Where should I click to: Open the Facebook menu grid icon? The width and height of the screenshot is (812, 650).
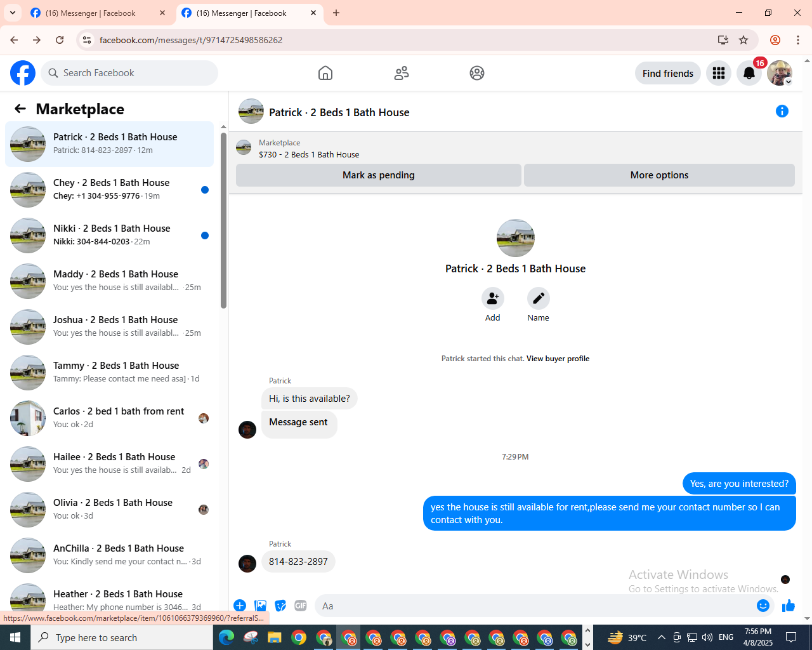pyautogui.click(x=719, y=74)
